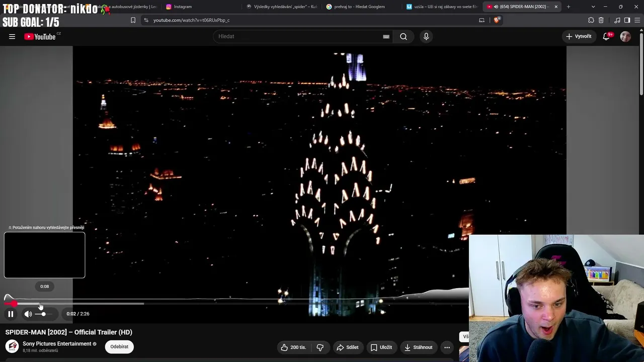
Task: Start voice search with the microphone icon
Action: 426,36
